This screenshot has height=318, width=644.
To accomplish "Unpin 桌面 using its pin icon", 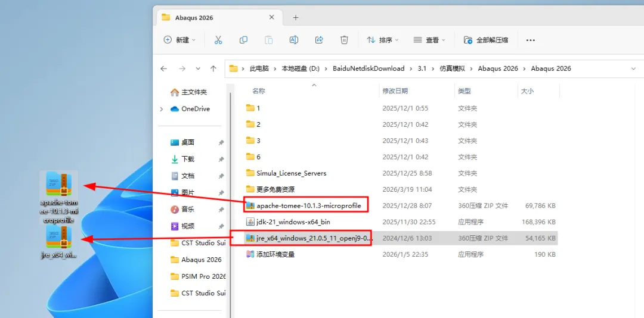I will click(221, 143).
